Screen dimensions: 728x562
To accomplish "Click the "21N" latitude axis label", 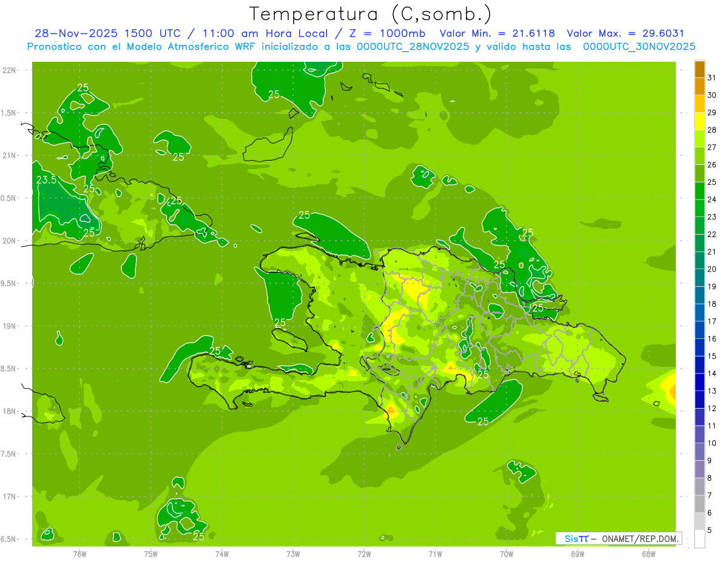I will [x=9, y=155].
